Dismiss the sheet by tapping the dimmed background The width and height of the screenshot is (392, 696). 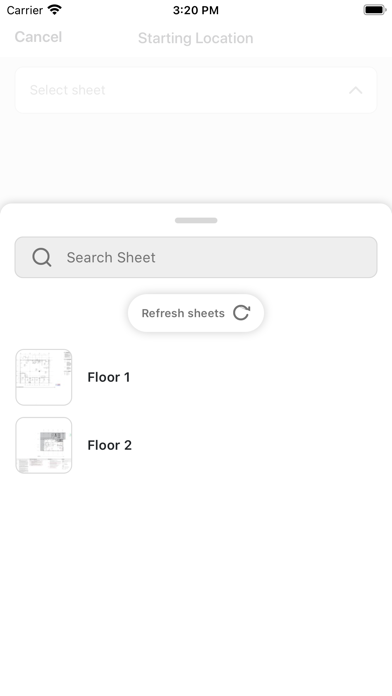pyautogui.click(x=196, y=160)
